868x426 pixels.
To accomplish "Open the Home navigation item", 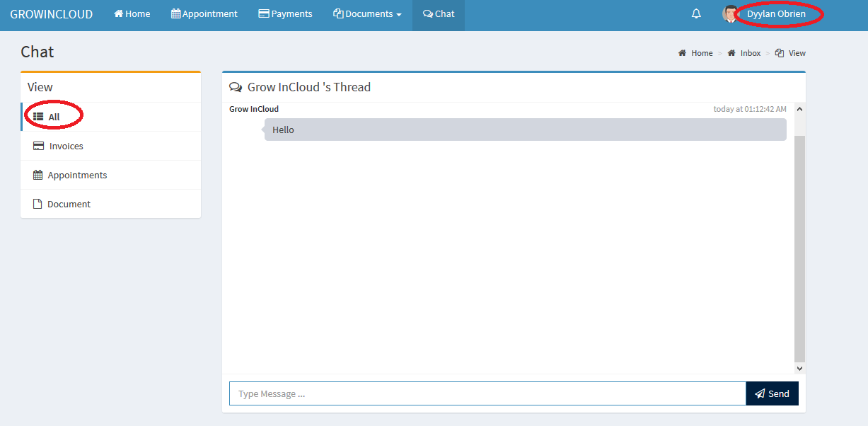I will [132, 14].
